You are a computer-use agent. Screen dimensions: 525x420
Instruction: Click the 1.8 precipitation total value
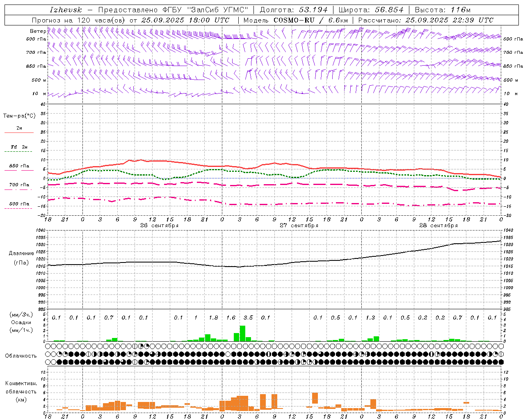click(x=213, y=317)
